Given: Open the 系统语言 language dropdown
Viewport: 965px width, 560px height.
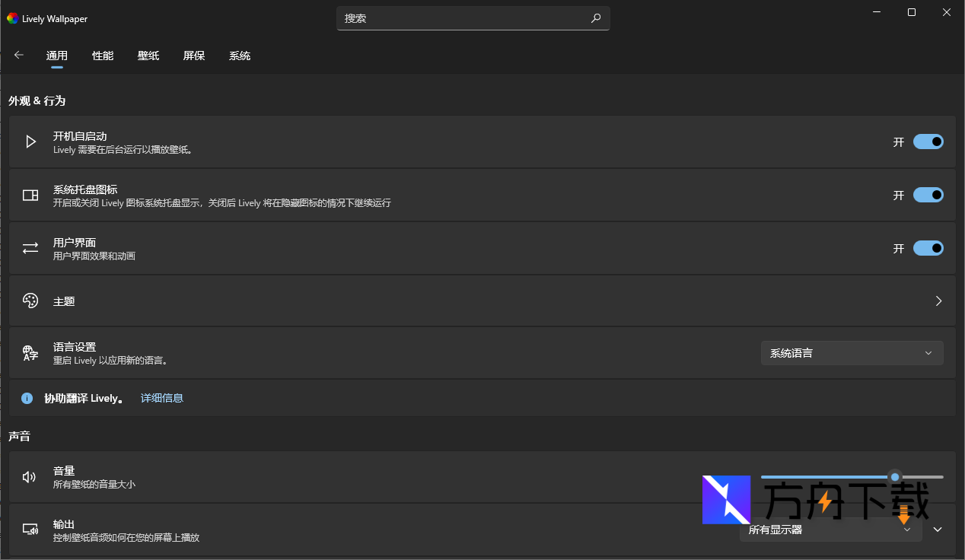Looking at the screenshot, I should coord(852,353).
